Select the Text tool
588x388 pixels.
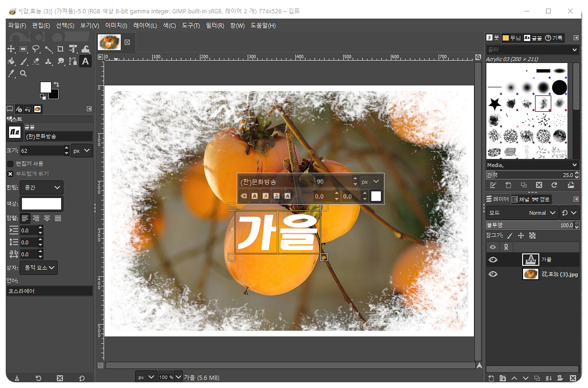pyautogui.click(x=85, y=61)
